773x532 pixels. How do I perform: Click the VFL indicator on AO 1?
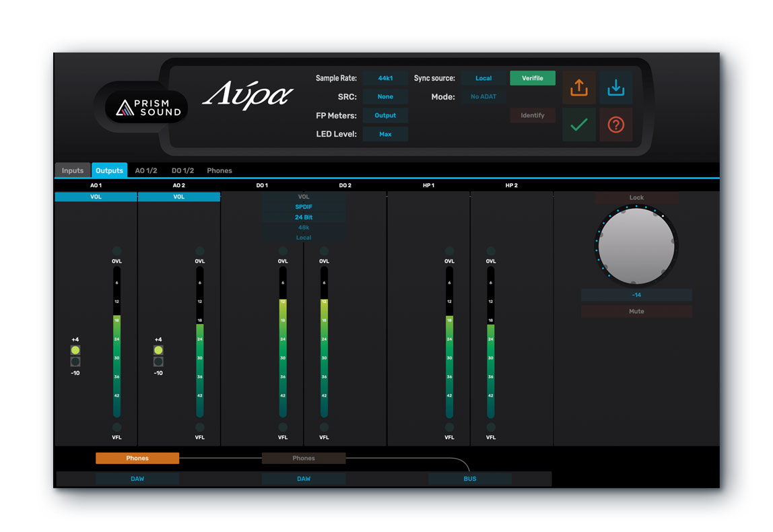pos(117,427)
